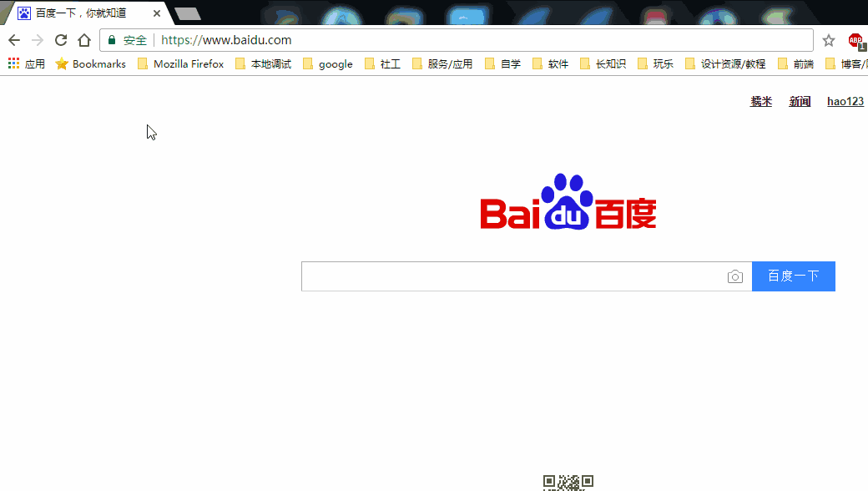The image size is (868, 491).
Task: Open the hao123 link
Action: (x=845, y=101)
